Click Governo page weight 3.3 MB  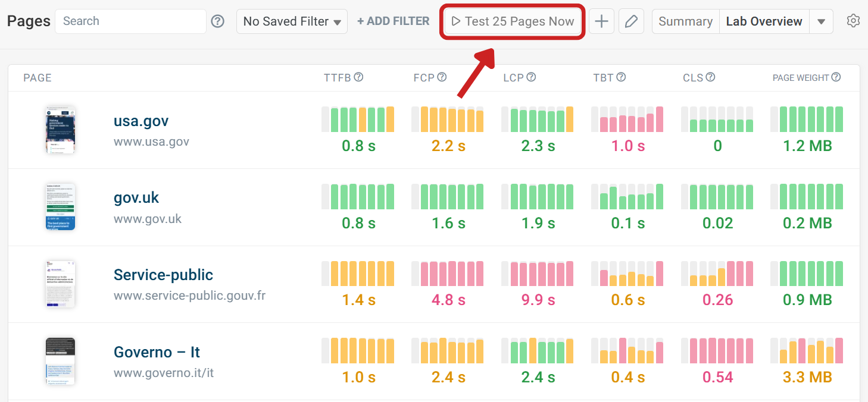[807, 377]
